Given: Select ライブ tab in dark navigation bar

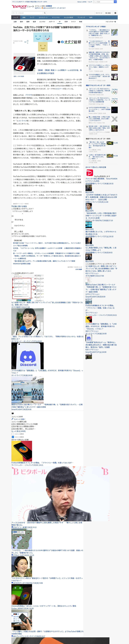Looking at the screenshot, I should click(32, 17).
